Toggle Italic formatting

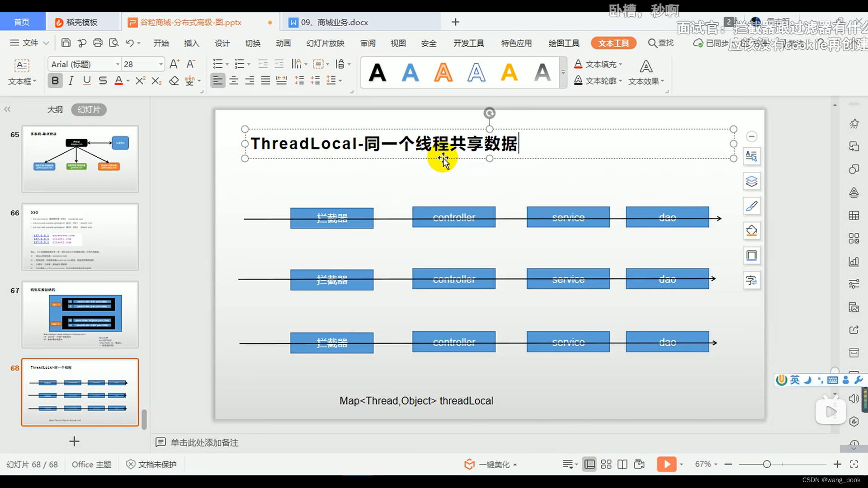pos(71,80)
